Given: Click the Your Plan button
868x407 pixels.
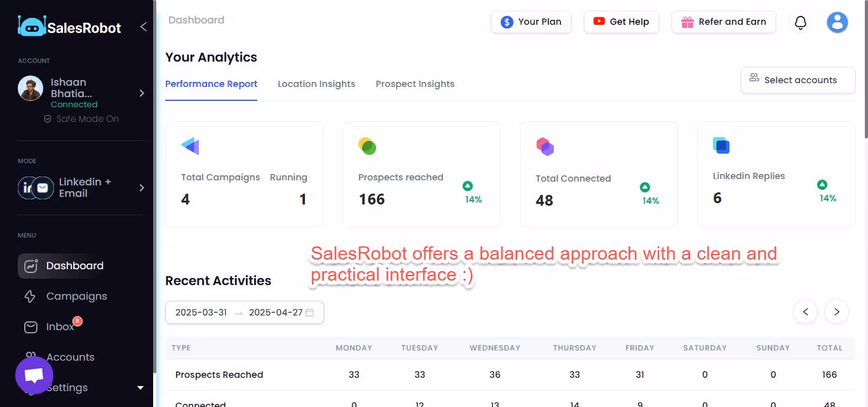Looking at the screenshot, I should [x=531, y=22].
